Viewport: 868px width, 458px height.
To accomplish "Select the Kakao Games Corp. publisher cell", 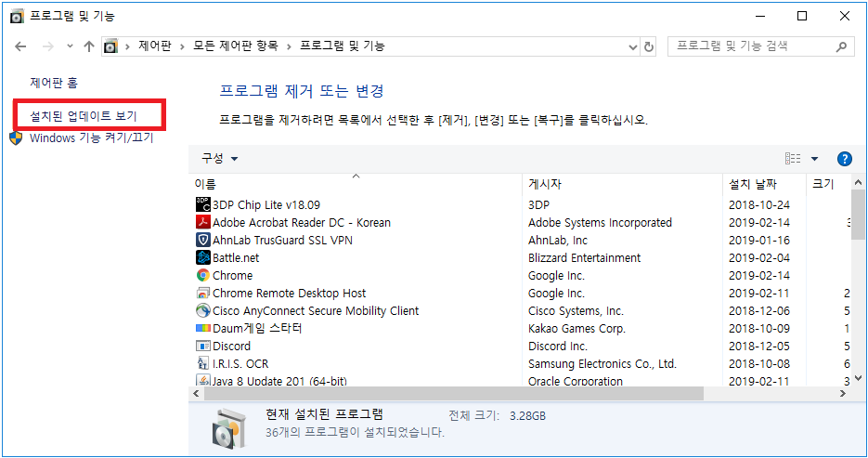I will pyautogui.click(x=577, y=329).
